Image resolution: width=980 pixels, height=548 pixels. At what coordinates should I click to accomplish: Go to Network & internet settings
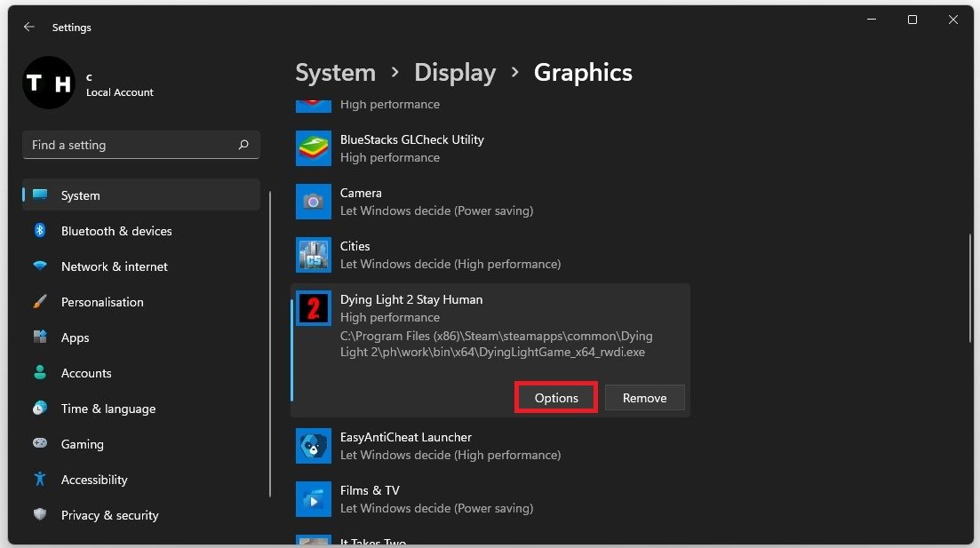(x=141, y=266)
